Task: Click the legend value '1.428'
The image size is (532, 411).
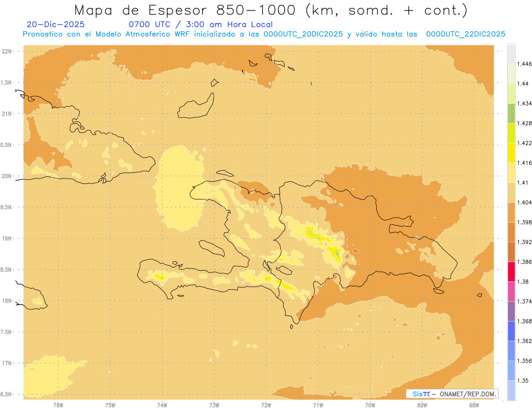Action: pyautogui.click(x=524, y=123)
